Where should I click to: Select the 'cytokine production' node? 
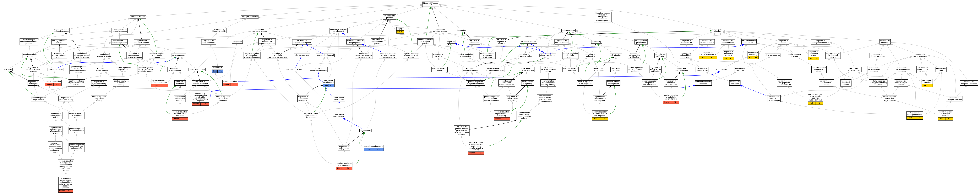coord(197,69)
